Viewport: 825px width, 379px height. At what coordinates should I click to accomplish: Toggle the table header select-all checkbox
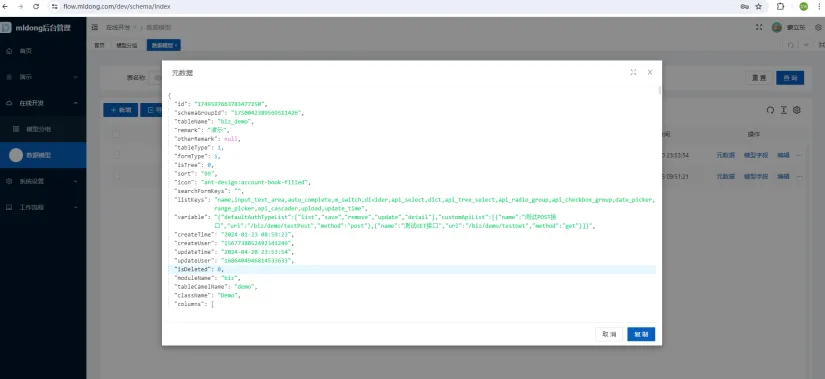pyautogui.click(x=117, y=135)
